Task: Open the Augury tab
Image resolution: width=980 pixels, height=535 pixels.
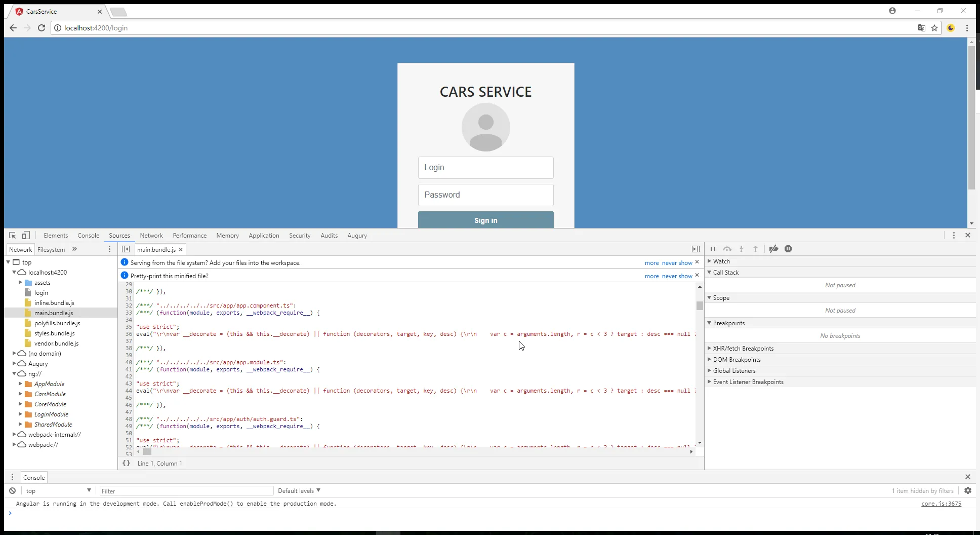Action: [357, 236]
